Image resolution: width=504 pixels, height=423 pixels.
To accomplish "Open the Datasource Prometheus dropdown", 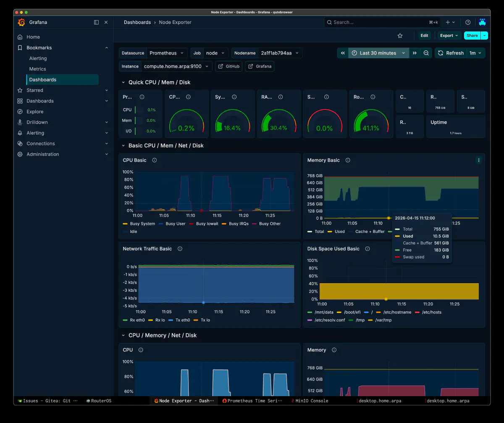I will pyautogui.click(x=167, y=53).
